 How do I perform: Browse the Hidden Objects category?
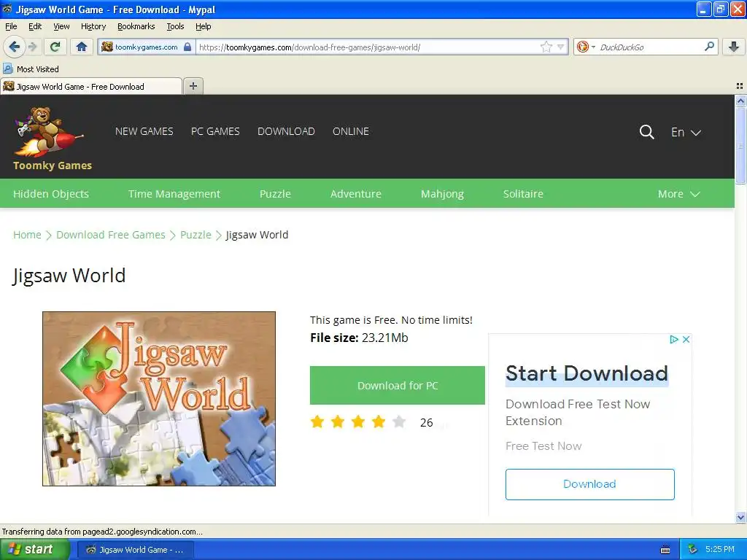click(51, 194)
